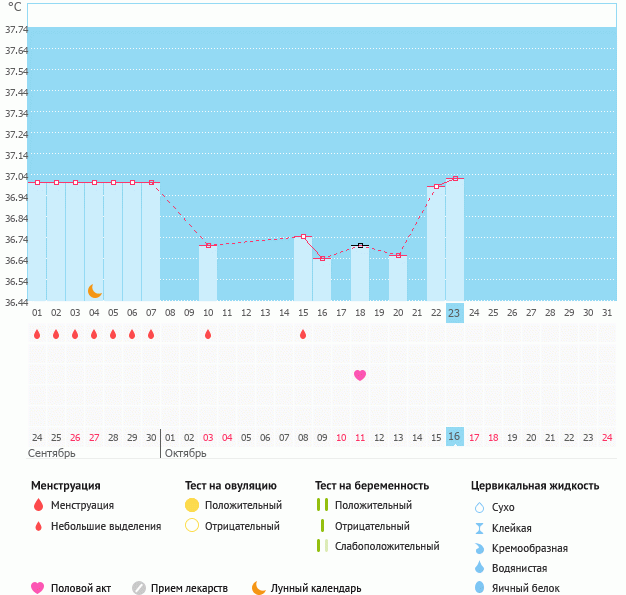Click the Яичный белок cervical fluid icon
This screenshot has width=626, height=595.
point(479,588)
